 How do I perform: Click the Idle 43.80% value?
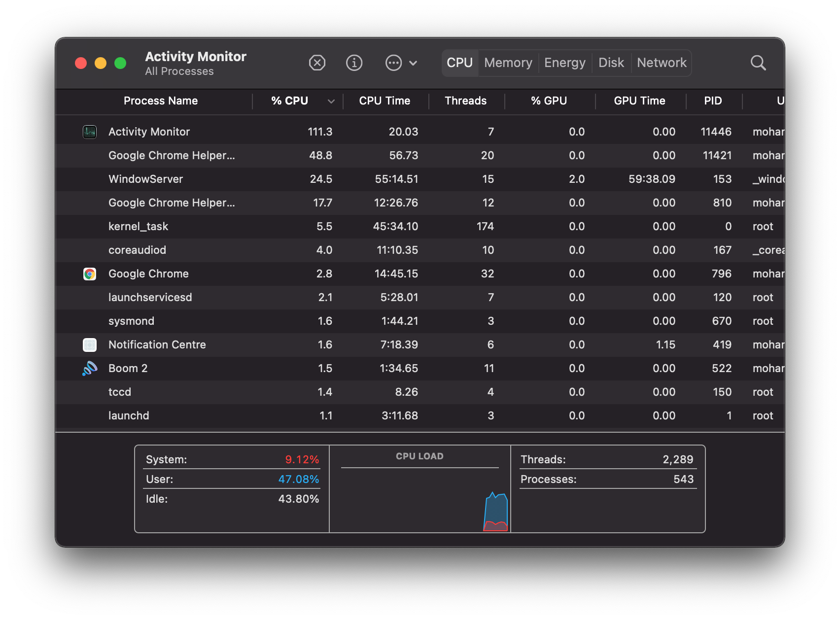(x=299, y=499)
